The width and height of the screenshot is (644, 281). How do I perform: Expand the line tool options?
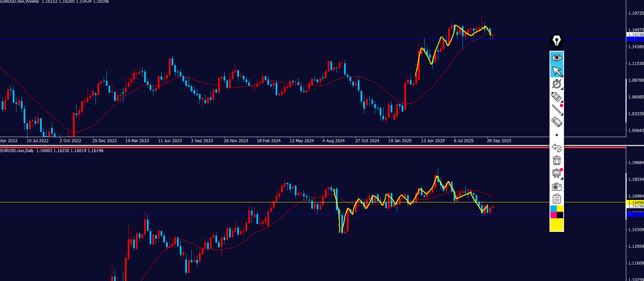click(561, 114)
